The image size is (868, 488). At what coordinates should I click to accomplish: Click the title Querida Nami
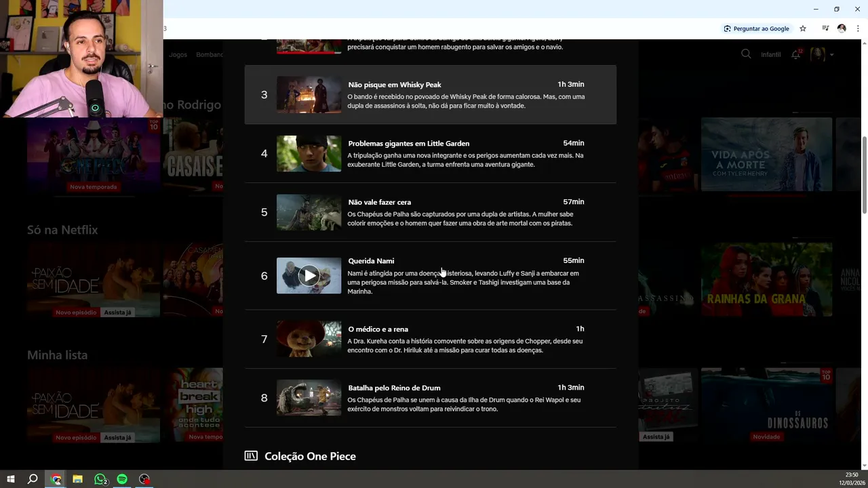click(x=371, y=261)
